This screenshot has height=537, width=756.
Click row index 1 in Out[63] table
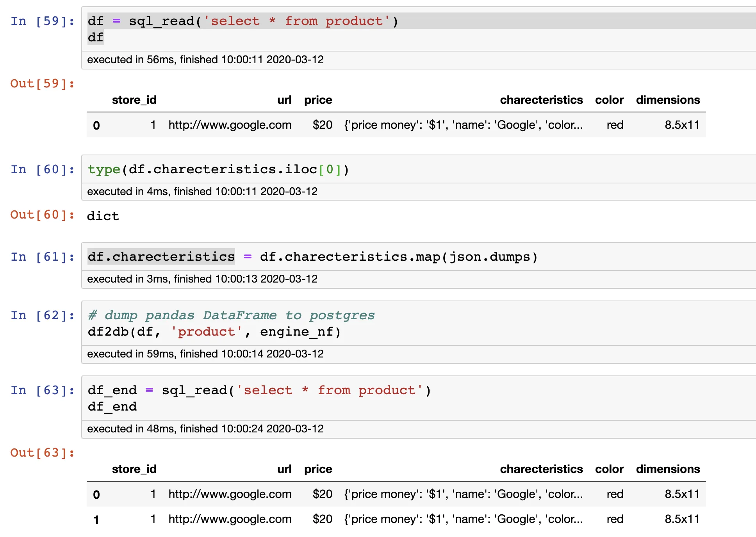click(96, 519)
